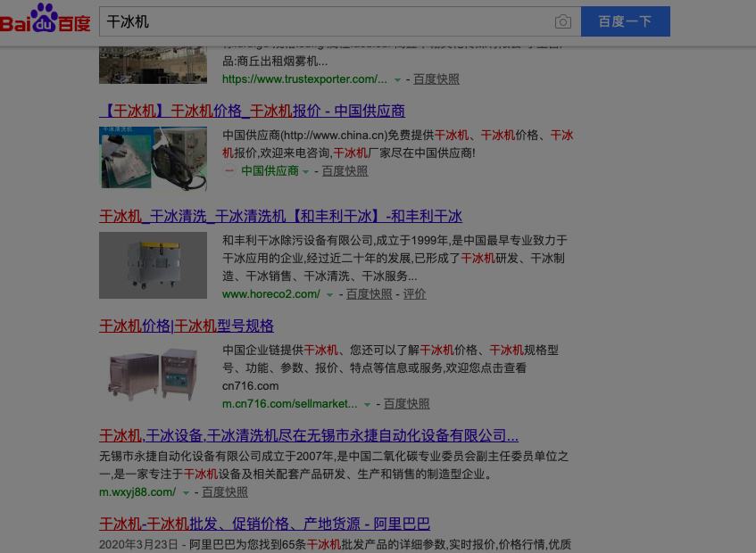This screenshot has height=553, width=756.
Task: Open 干冰机价格|干冰机型号规格 result title
Action: pyautogui.click(x=187, y=326)
